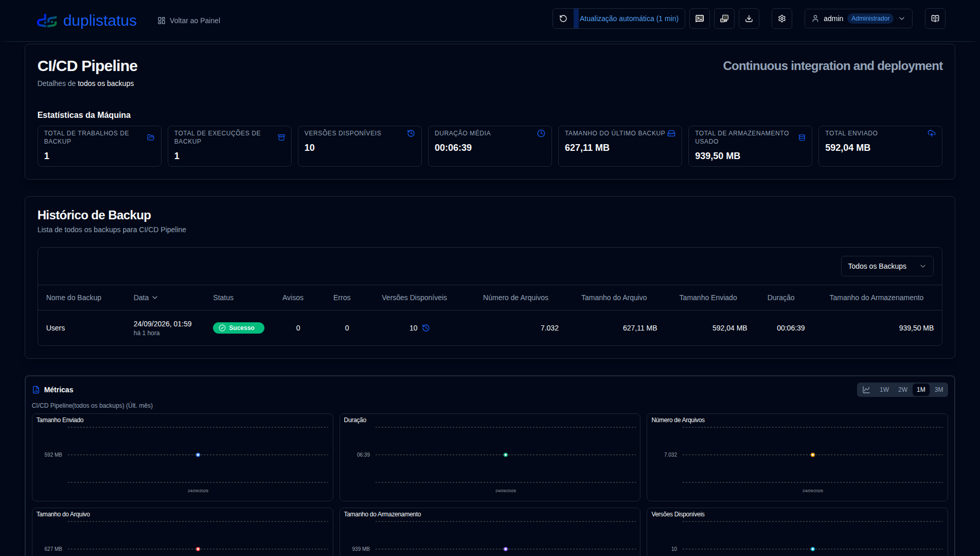Select the 1M time range
Viewport: 980px width, 556px height.
(x=921, y=390)
